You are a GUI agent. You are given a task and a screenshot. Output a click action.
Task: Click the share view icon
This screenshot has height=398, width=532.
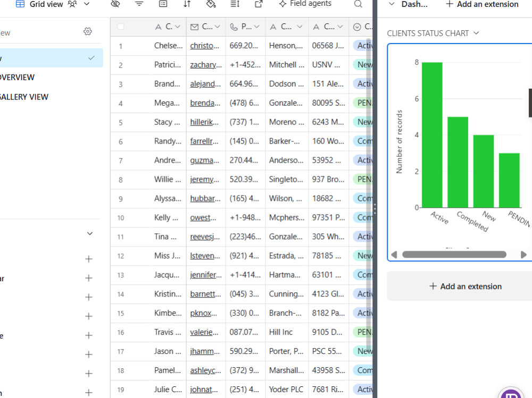[x=259, y=4]
